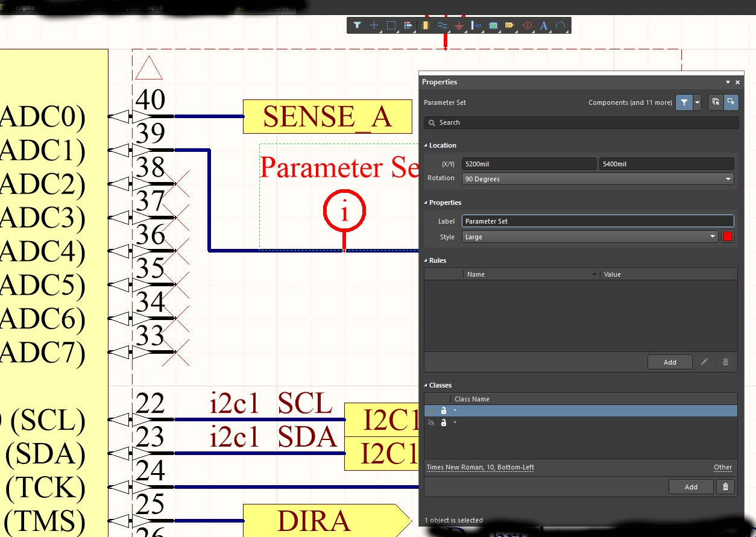The height and width of the screenshot is (537, 756).
Task: Open the filter dropdown arrow beside the funnel
Action: click(698, 102)
